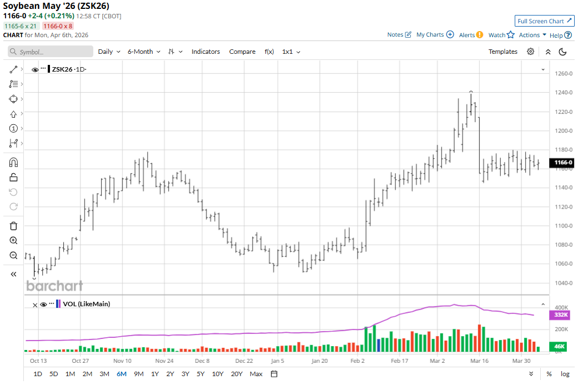The width and height of the screenshot is (588, 390).
Task: Open the 6-Month period dropdown
Action: pyautogui.click(x=144, y=52)
